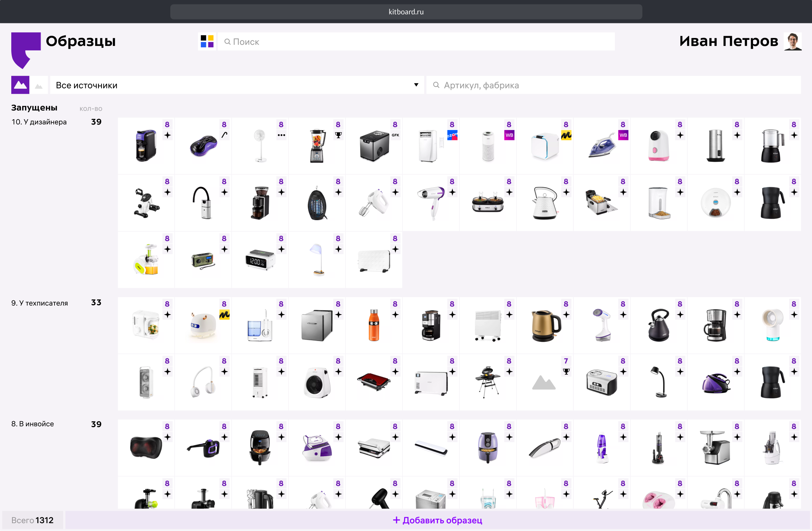812x531 pixels.
Task: Click the sparkle star badge on the capsule coffee machine
Action: tap(168, 135)
